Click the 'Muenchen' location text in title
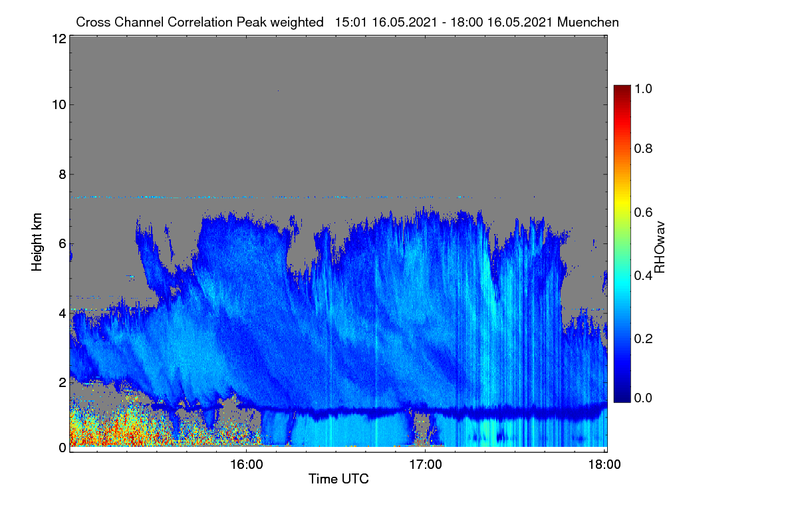The height and width of the screenshot is (532, 798). tap(589, 22)
